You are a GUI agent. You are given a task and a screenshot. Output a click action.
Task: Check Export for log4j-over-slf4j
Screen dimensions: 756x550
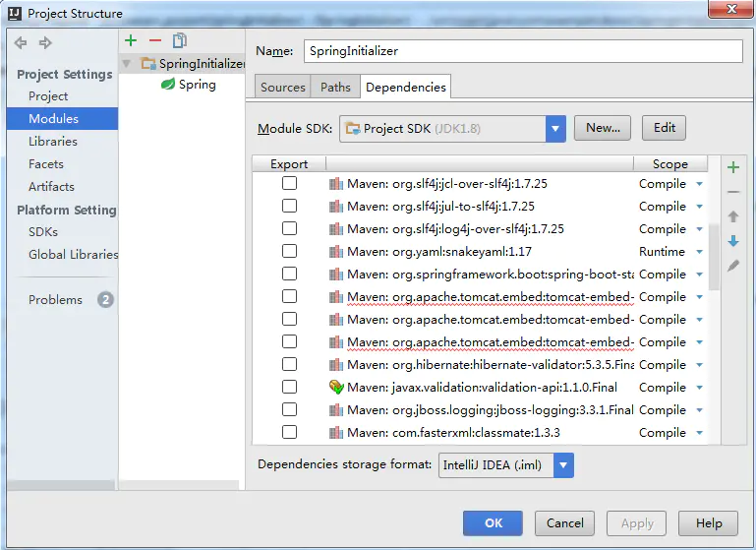click(289, 228)
